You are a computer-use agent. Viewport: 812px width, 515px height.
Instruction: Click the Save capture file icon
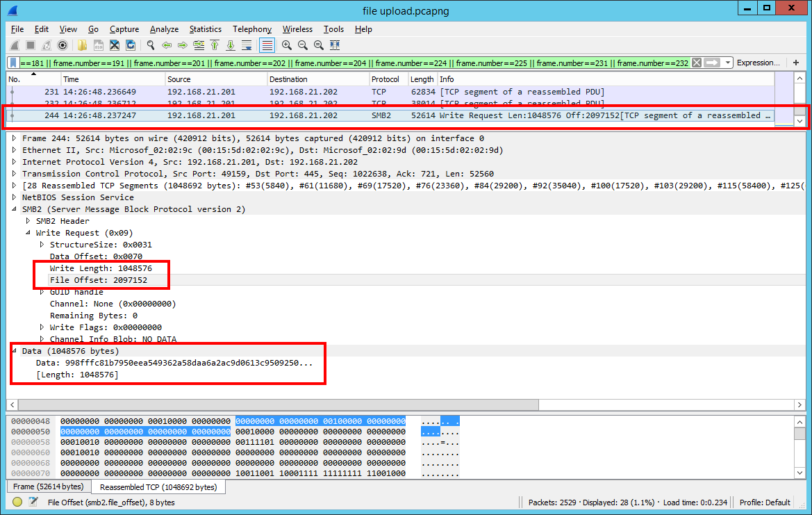click(99, 46)
